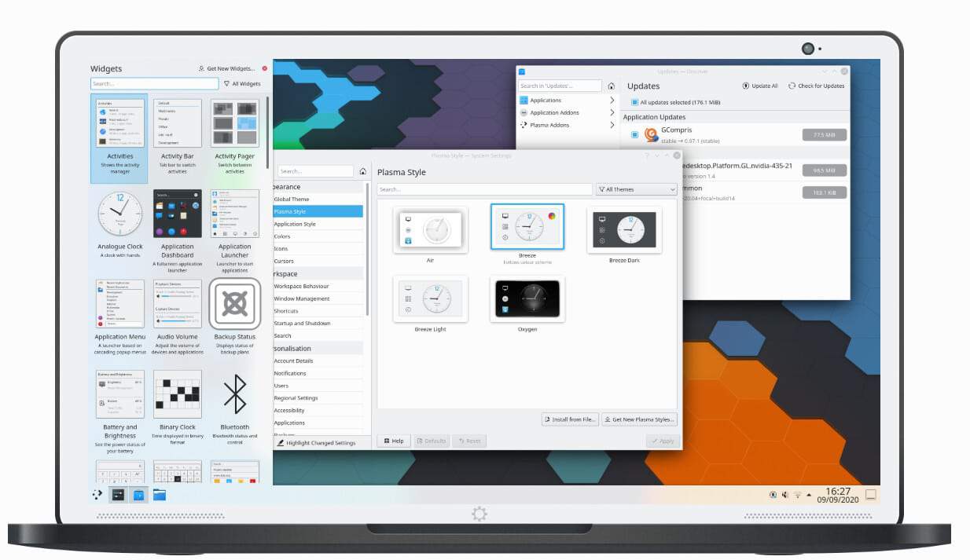Open the application launcher in the taskbar
The width and height of the screenshot is (970, 560).
pos(97,495)
